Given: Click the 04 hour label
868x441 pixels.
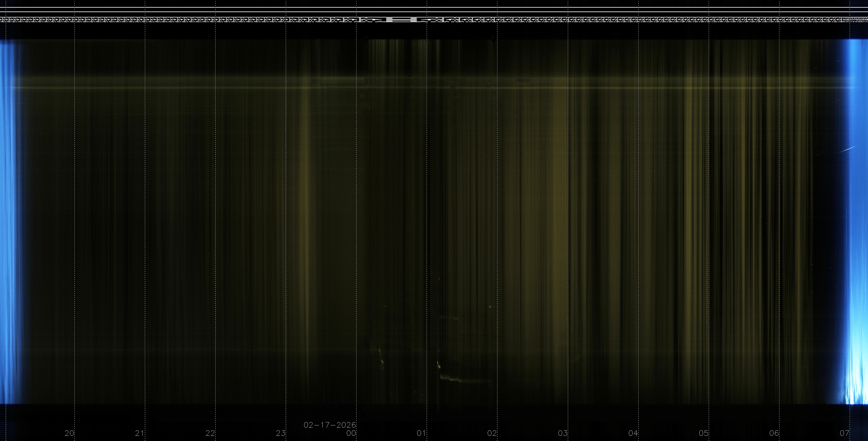Looking at the screenshot, I should pyautogui.click(x=633, y=433).
